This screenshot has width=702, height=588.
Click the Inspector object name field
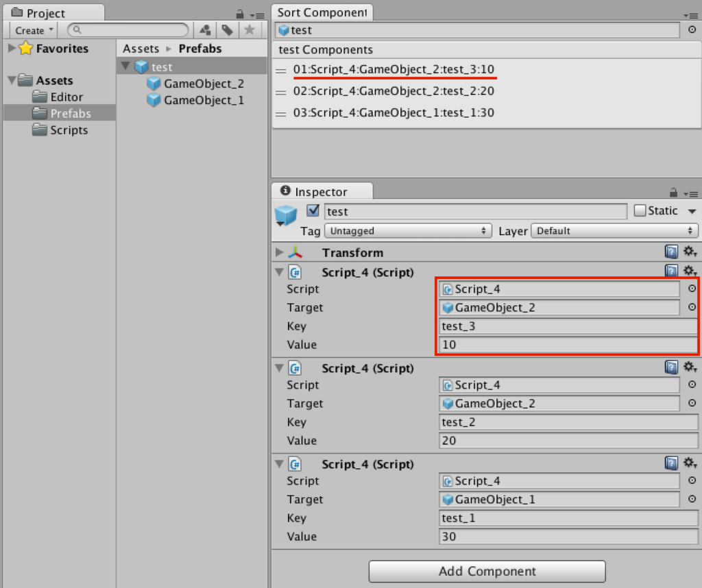(x=476, y=211)
